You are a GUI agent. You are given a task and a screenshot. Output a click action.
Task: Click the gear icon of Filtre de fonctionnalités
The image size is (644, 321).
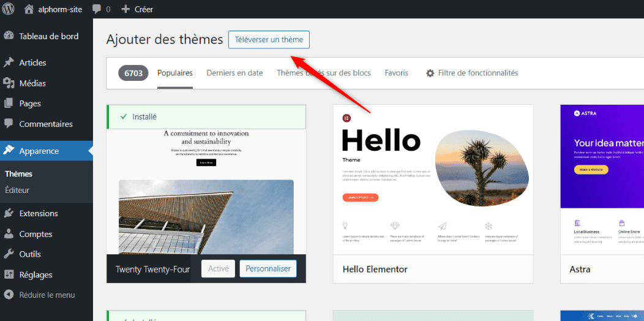tap(430, 73)
